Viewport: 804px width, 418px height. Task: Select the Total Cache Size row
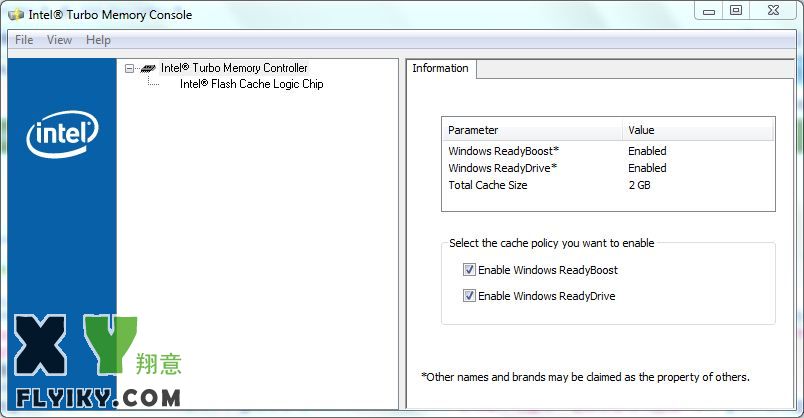pyautogui.click(x=608, y=185)
